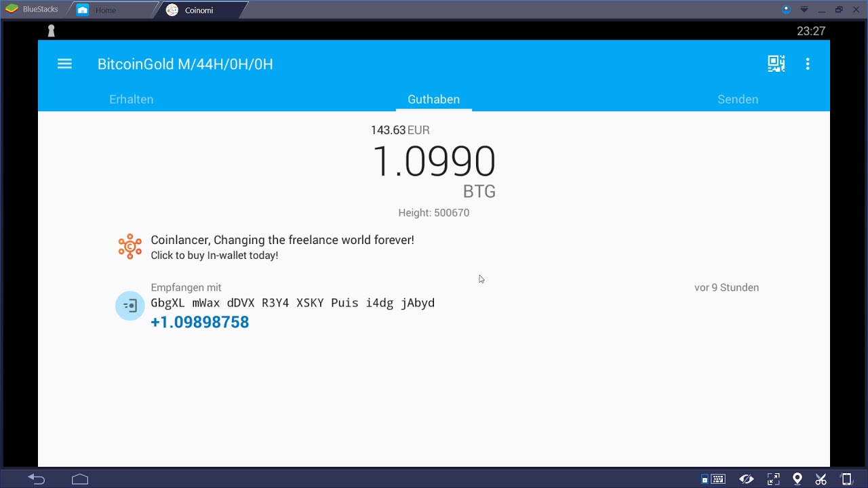Open the +1.09898758 transaction details
868x488 pixels.
(199, 322)
